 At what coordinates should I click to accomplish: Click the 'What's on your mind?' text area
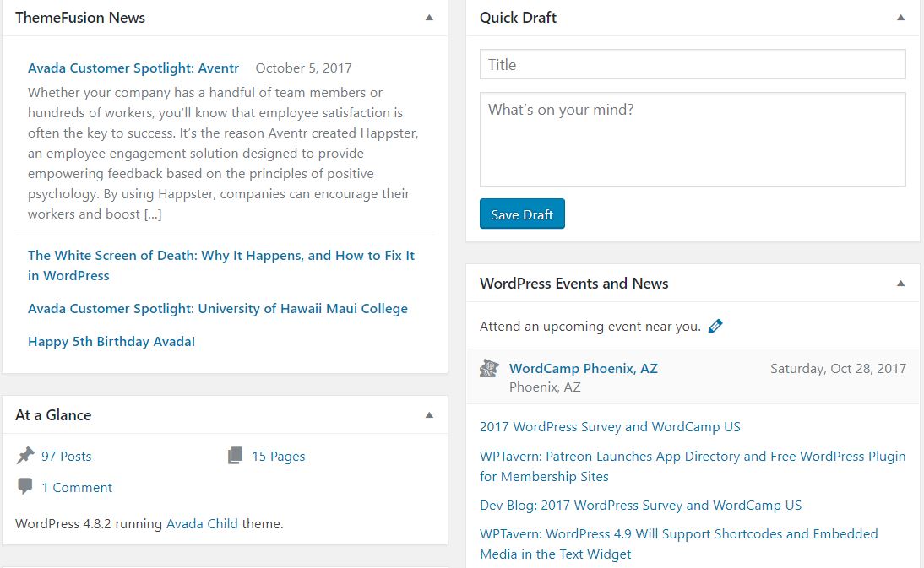coord(692,139)
